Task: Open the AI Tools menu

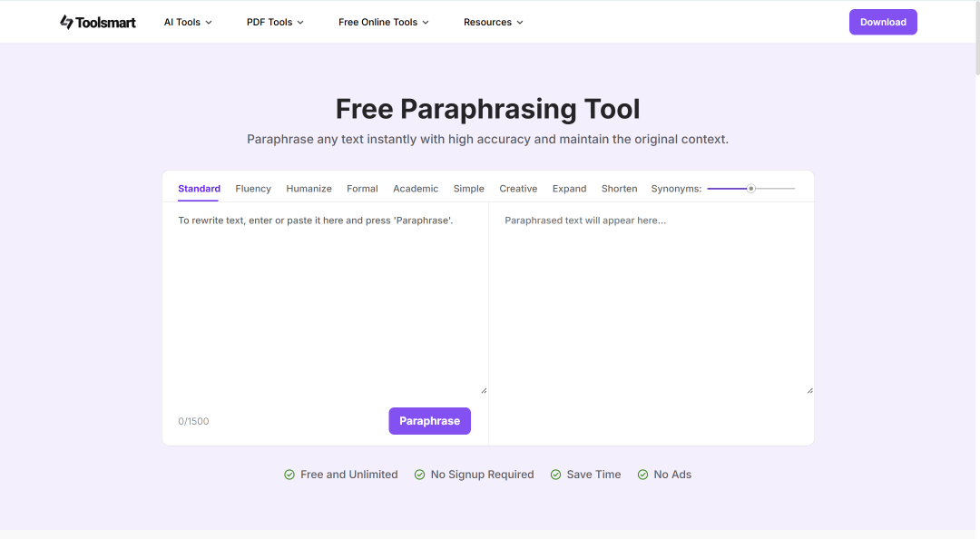Action: (x=188, y=22)
